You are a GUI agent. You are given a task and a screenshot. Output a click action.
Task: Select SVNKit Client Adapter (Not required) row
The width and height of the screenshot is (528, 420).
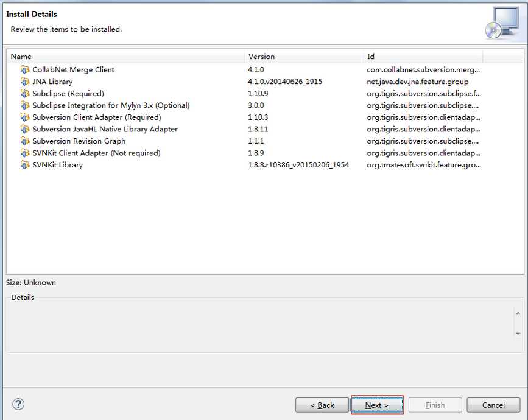(265, 153)
